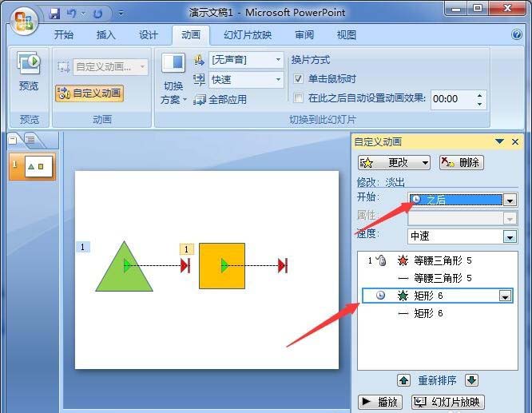Viewport: 532px width, 413px height.
Task: Click 全部应用 apply to all
Action: click(220, 99)
